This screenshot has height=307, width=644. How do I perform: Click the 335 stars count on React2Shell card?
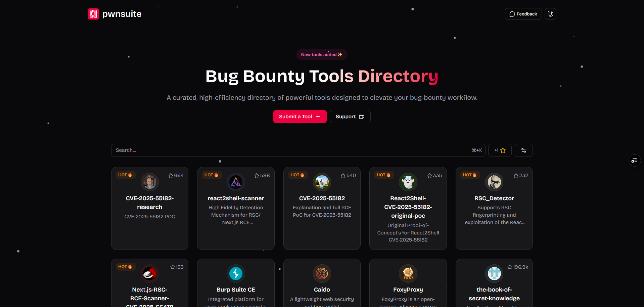point(434,175)
